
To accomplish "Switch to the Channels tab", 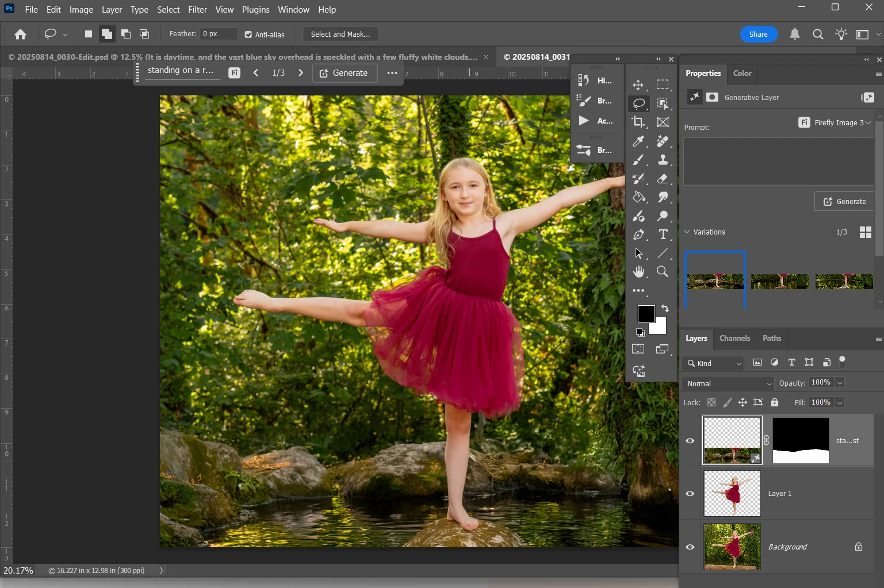I will (734, 339).
